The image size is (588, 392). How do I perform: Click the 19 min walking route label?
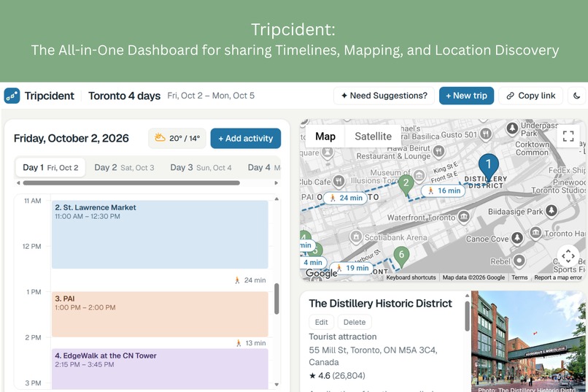click(352, 268)
